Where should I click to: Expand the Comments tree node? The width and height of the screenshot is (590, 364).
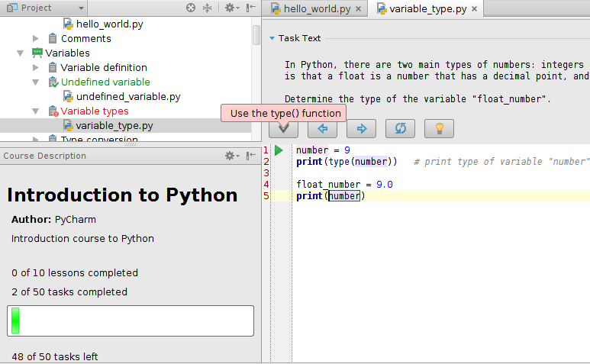point(35,38)
